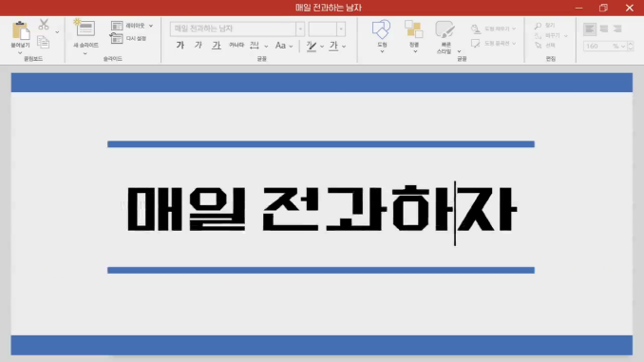Open the Replace (바꾸기) button
This screenshot has width=644, height=362.
pyautogui.click(x=550, y=36)
